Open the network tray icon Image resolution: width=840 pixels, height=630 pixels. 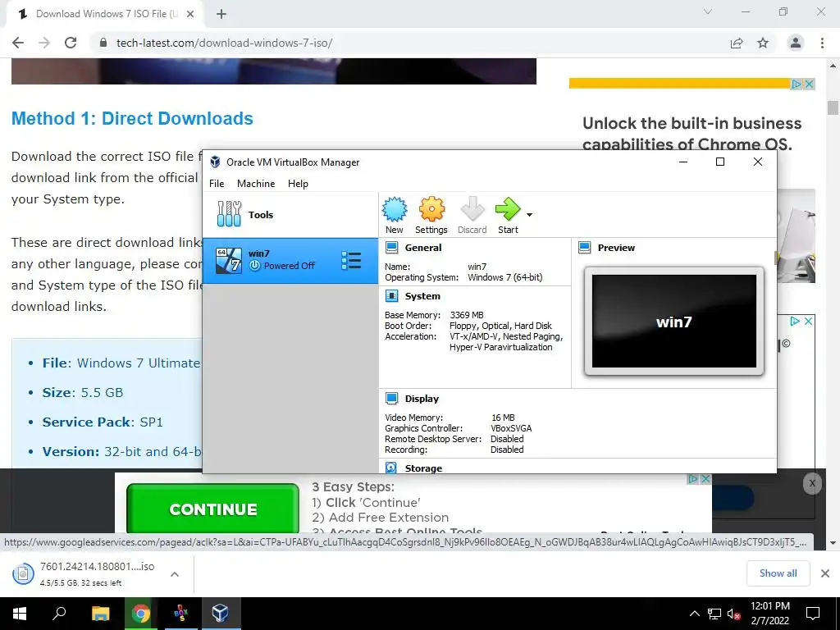click(x=714, y=614)
